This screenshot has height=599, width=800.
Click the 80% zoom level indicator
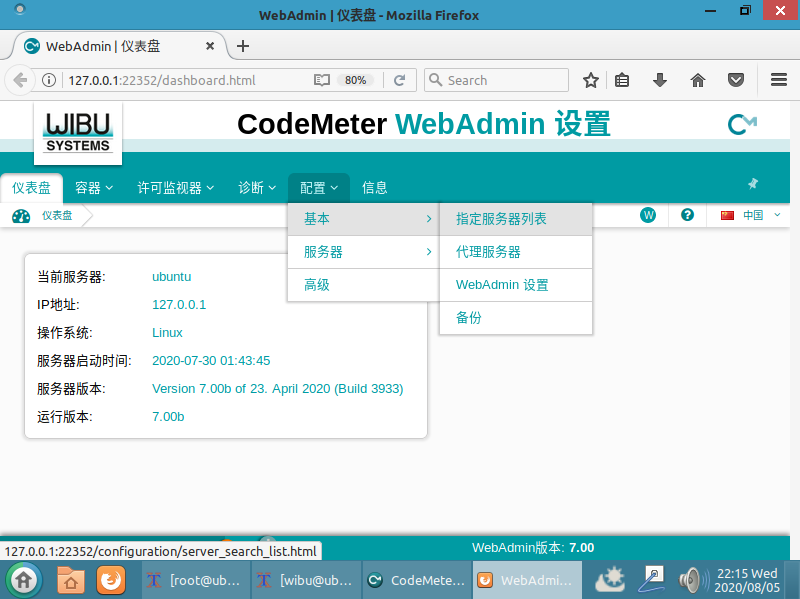pos(355,80)
